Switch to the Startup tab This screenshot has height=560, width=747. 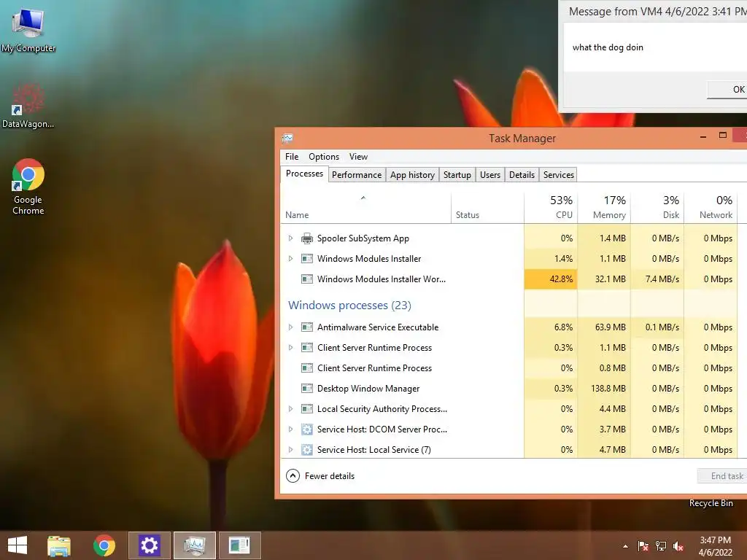(x=457, y=175)
